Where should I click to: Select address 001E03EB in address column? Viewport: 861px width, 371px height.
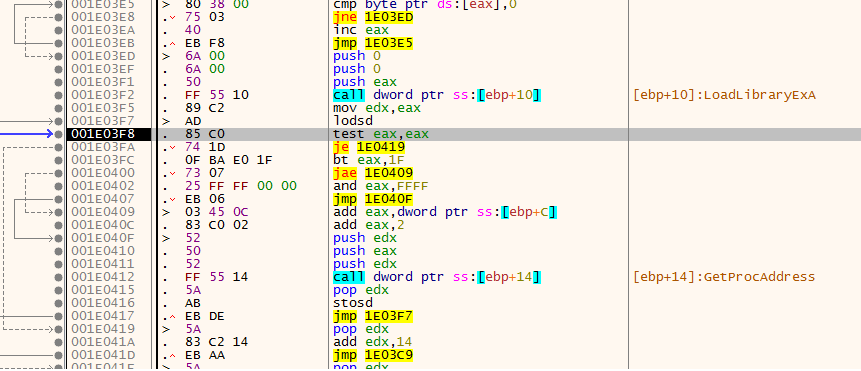point(103,43)
